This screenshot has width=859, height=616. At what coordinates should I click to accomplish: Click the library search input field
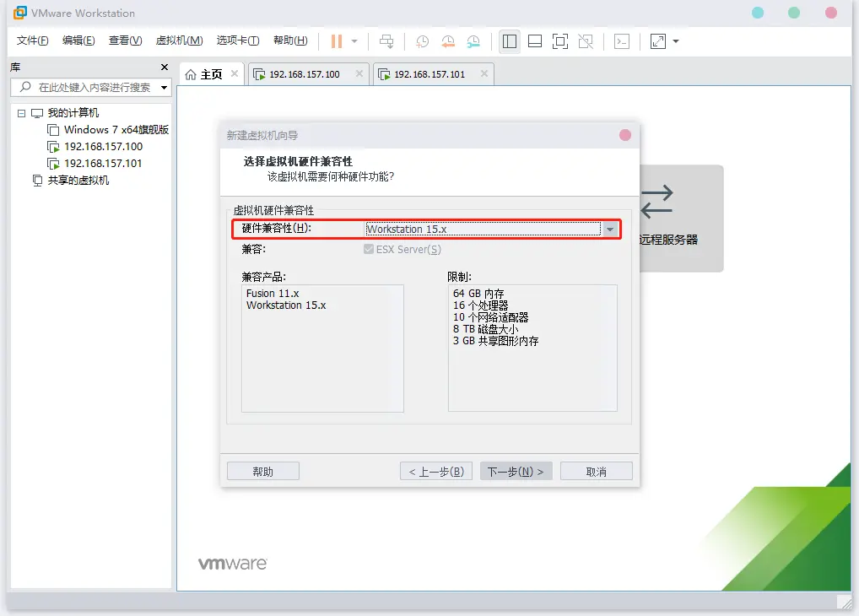(89, 87)
